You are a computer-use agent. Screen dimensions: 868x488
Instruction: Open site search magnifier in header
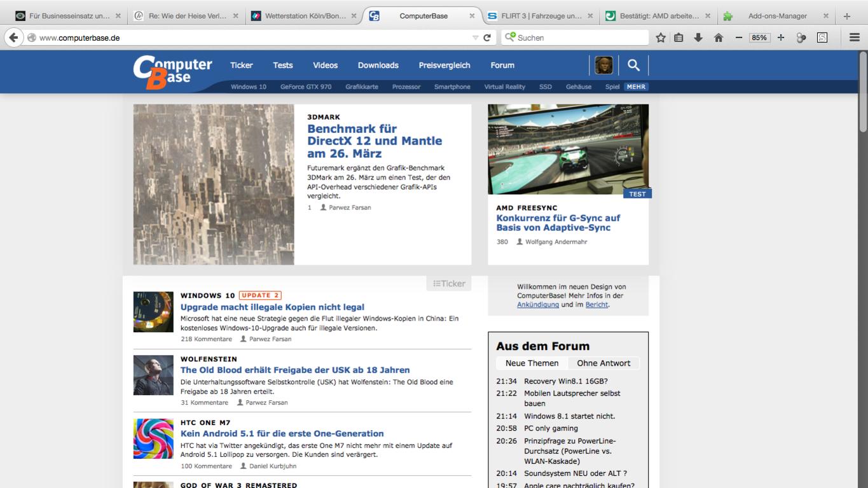coord(633,65)
